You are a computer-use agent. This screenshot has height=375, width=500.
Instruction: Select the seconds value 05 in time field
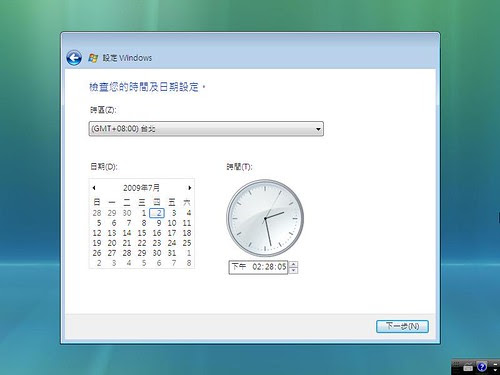(x=281, y=267)
